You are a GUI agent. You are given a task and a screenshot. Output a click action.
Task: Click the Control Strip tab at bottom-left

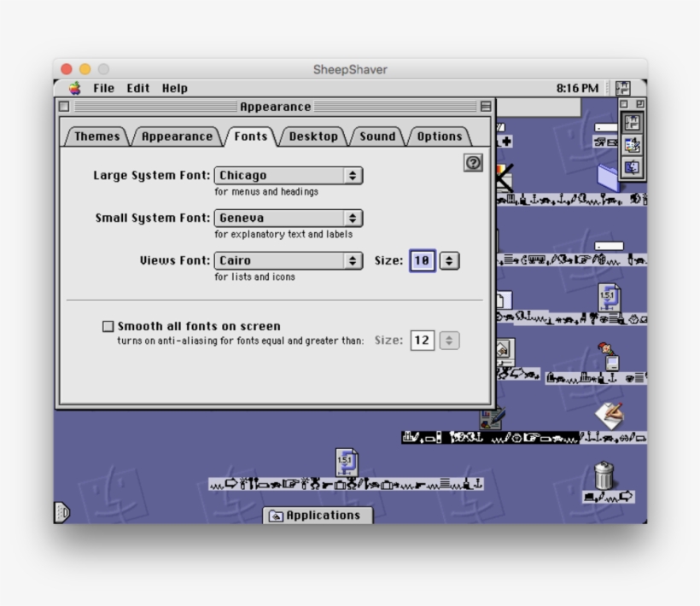[62, 512]
